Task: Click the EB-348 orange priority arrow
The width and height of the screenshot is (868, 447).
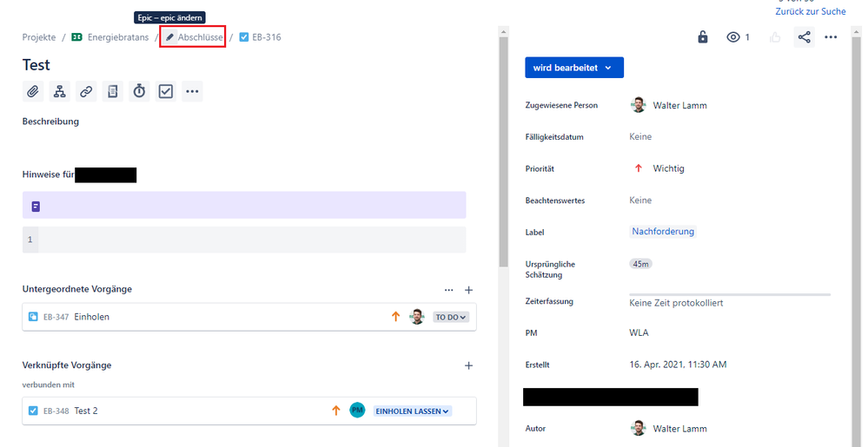Action: point(335,411)
